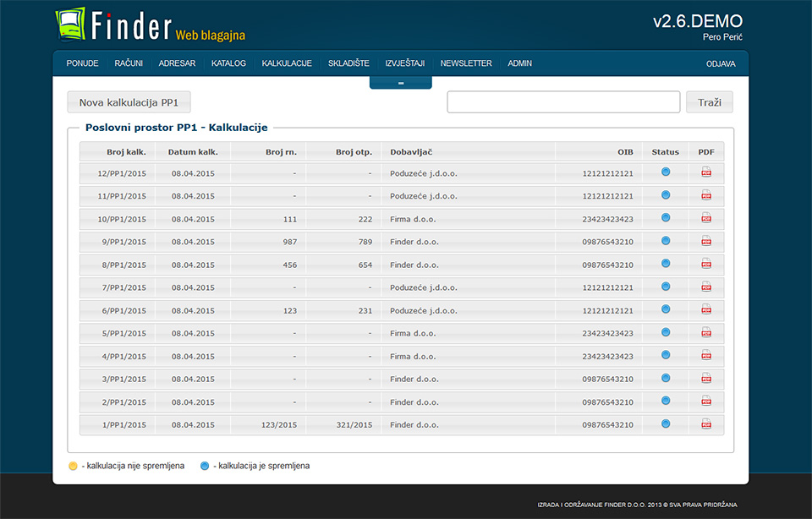Image resolution: width=812 pixels, height=519 pixels.
Task: Click the Finder logo icon
Action: pos(71,25)
